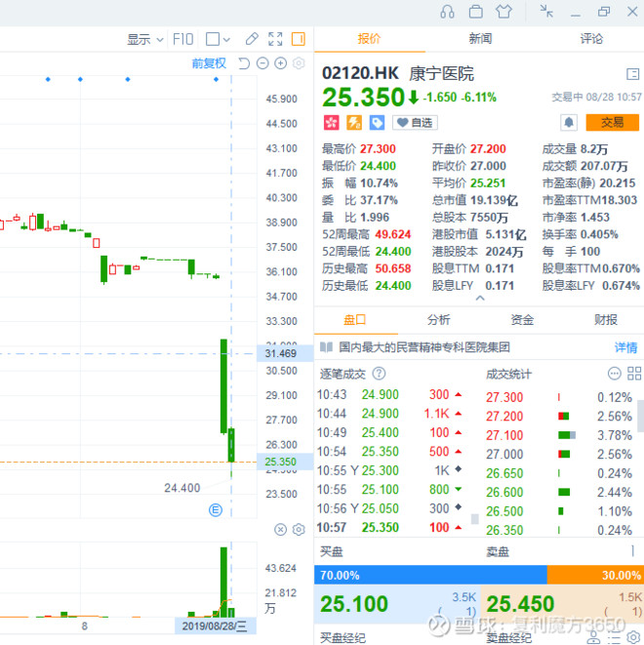The width and height of the screenshot is (644, 645).
Task: Switch to 新闻 tab
Action: coord(480,39)
